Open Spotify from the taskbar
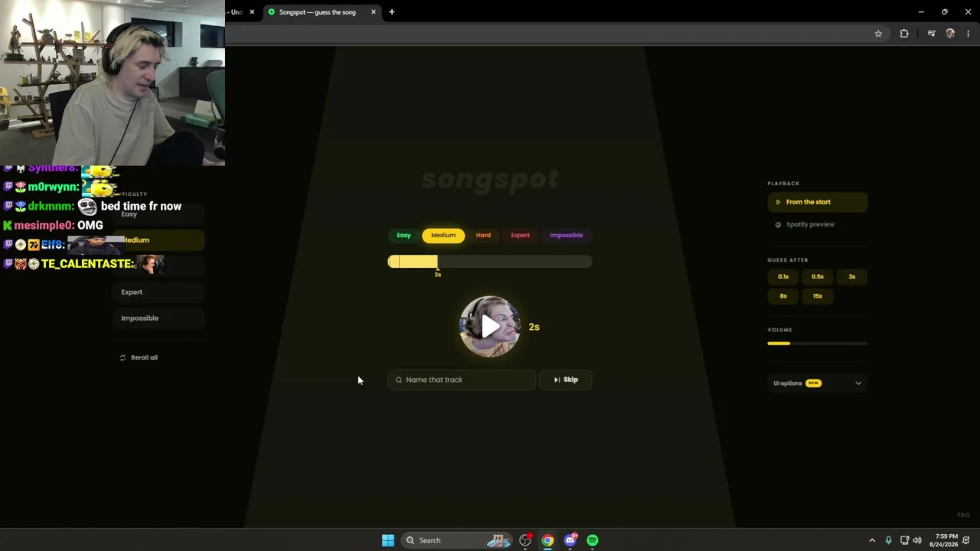The width and height of the screenshot is (980, 551). (593, 540)
